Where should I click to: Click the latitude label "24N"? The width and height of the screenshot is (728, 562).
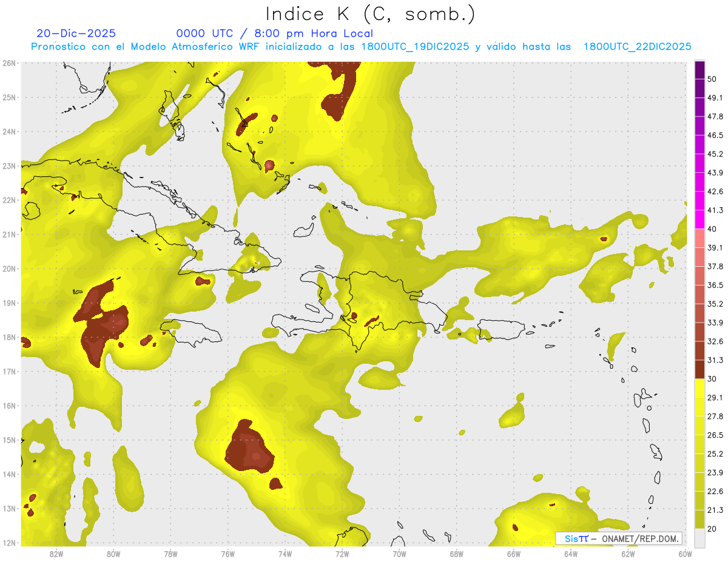[9, 132]
